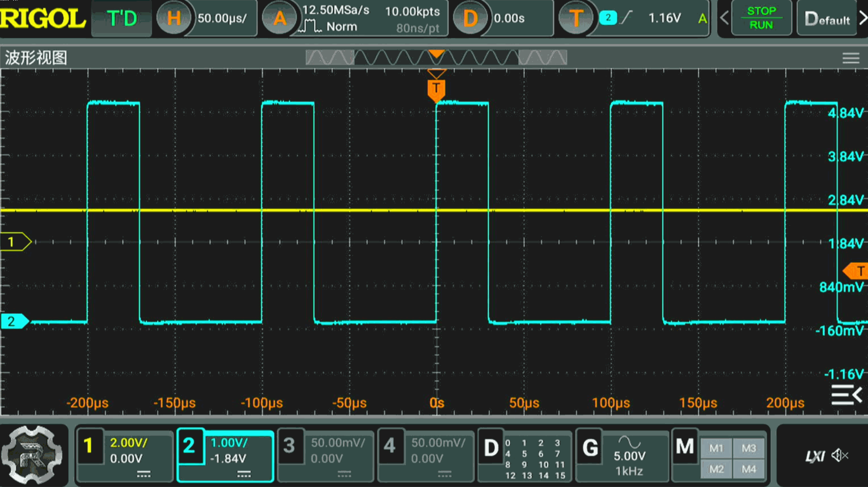The image size is (868, 487).
Task: Click the -200µs time axis label
Action: tap(87, 403)
